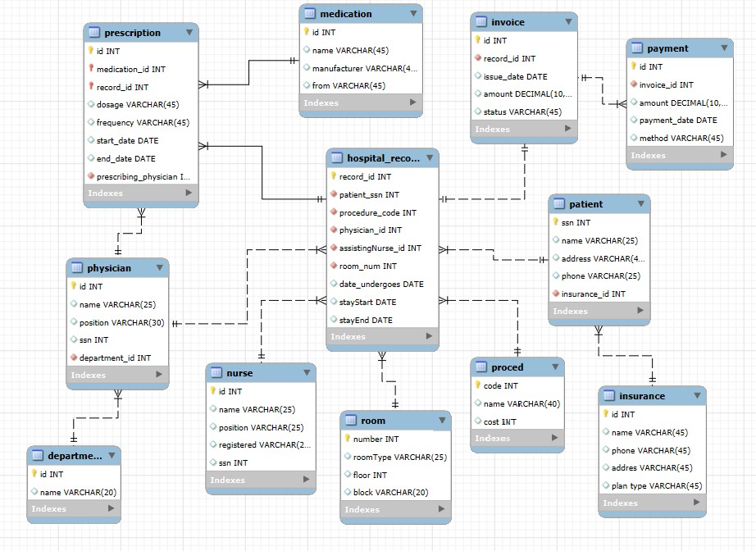This screenshot has width=756, height=551.
Task: Click the payment table icon
Action: [x=637, y=48]
